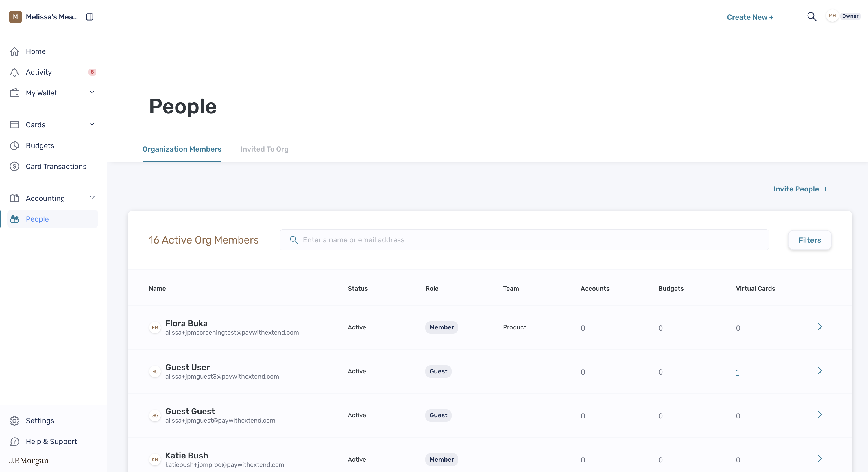Click the MH user avatar
The height and width of the screenshot is (472, 868).
[x=832, y=16]
